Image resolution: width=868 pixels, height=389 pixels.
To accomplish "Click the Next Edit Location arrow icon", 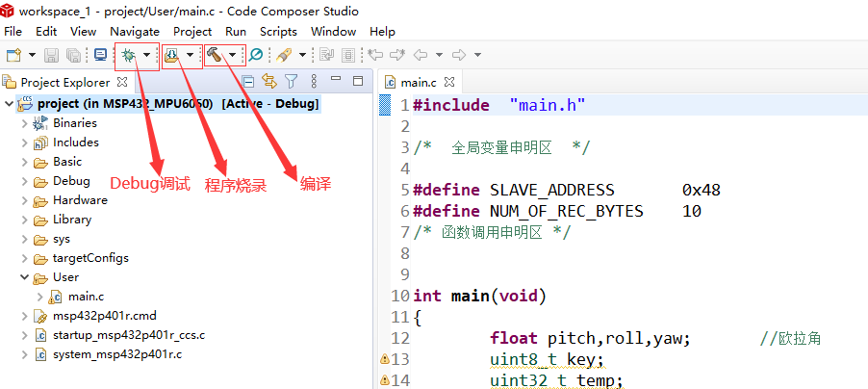I will [x=397, y=55].
